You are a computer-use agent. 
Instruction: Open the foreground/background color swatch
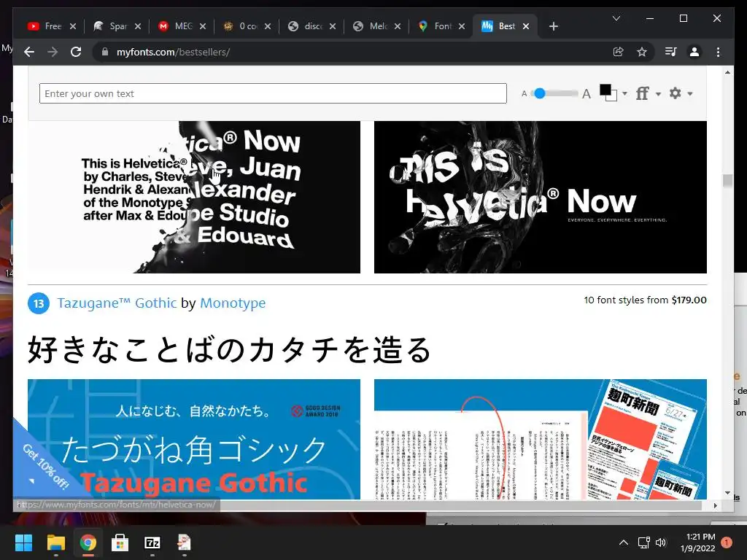click(608, 93)
